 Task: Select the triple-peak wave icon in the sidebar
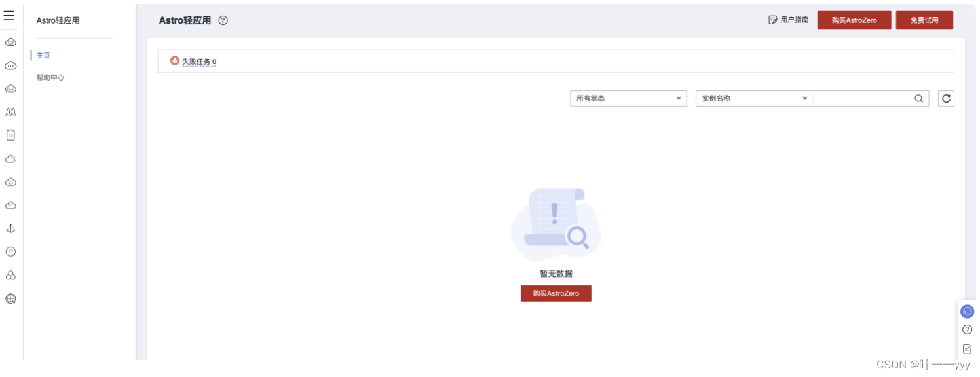[x=10, y=112]
